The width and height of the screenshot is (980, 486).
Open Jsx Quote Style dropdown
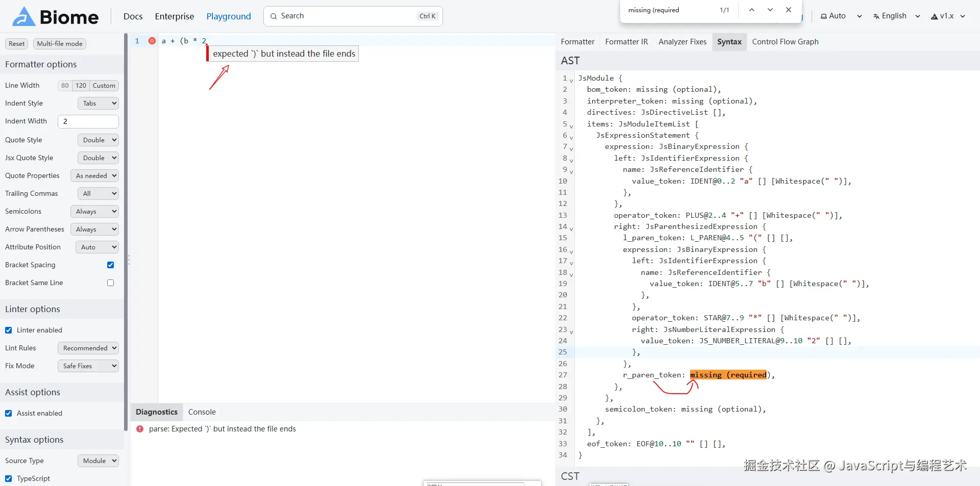click(x=98, y=158)
